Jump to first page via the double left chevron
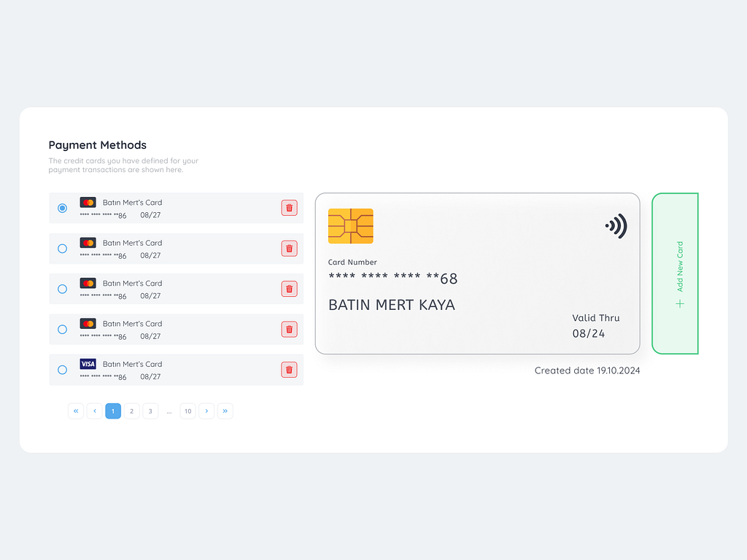This screenshot has height=560, width=747. coord(75,411)
